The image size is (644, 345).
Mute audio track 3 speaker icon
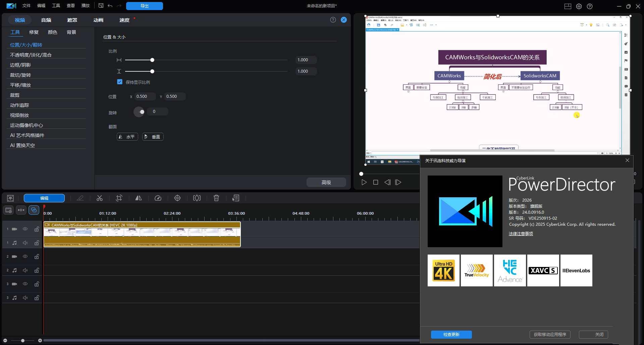pyautogui.click(x=25, y=297)
